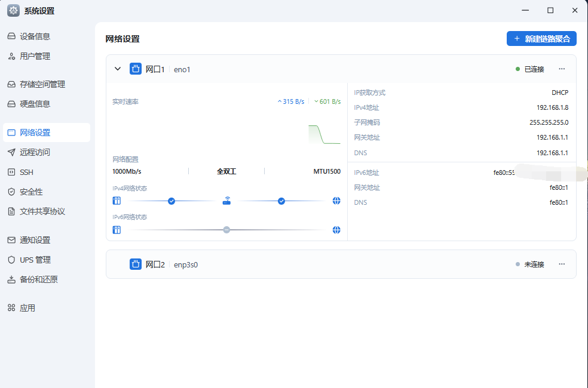Click the 系统设置 gear icon in title bar
Image resolution: width=588 pixels, height=388 pixels.
[x=14, y=11]
